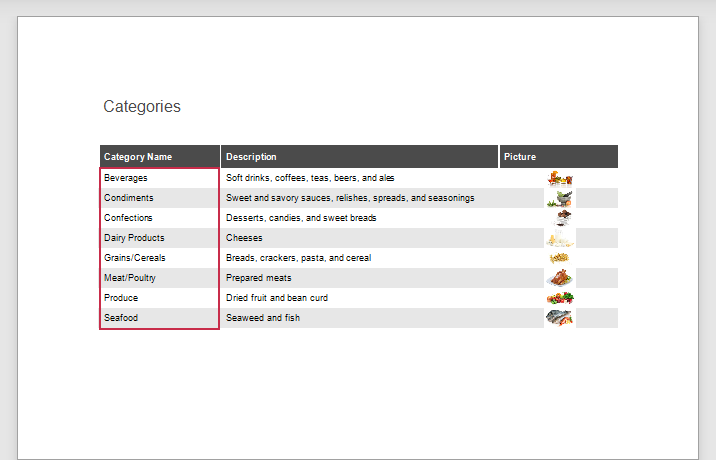This screenshot has height=460, width=716.
Task: Click the Dairy Products row picture thumbnail
Action: [560, 238]
